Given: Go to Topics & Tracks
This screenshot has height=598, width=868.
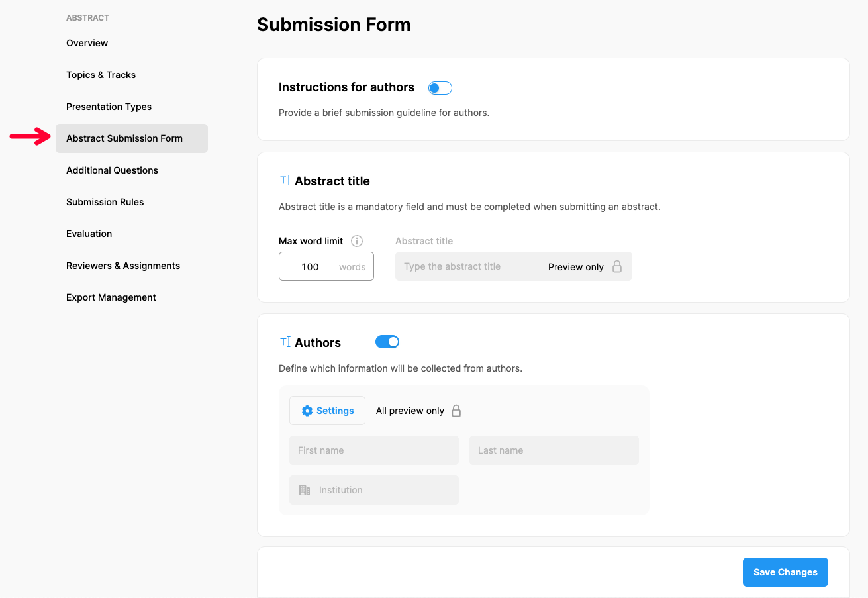Looking at the screenshot, I should 101,75.
